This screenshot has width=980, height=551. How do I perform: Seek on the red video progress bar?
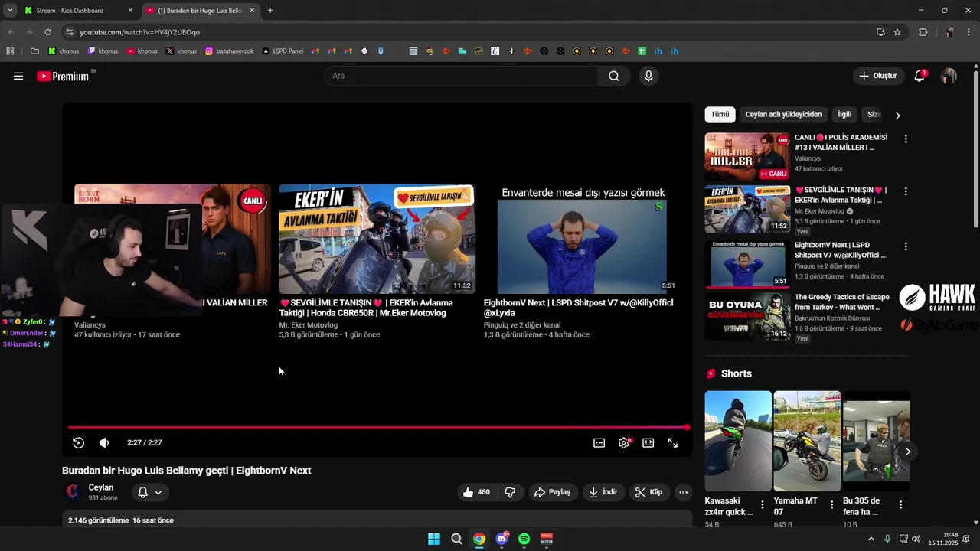pyautogui.click(x=377, y=427)
